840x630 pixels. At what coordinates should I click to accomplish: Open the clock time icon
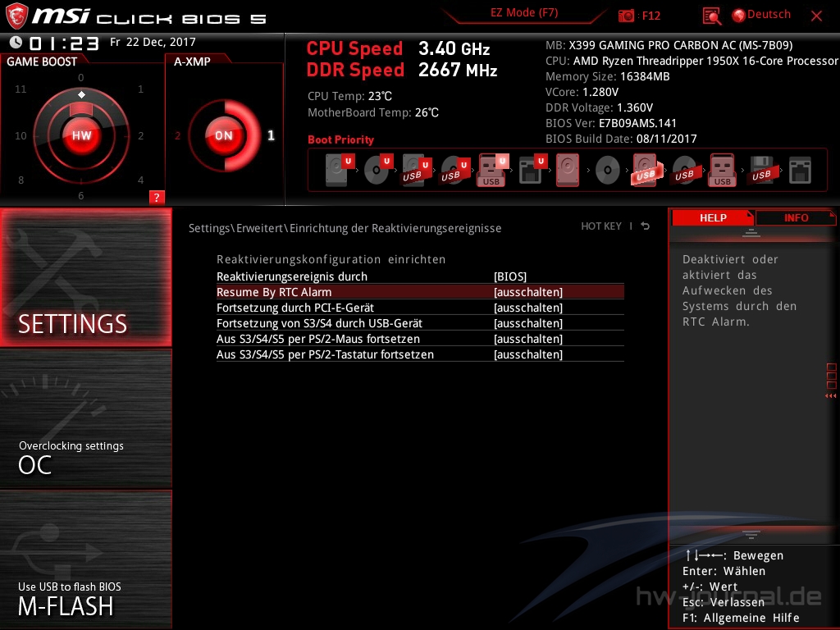[16, 43]
